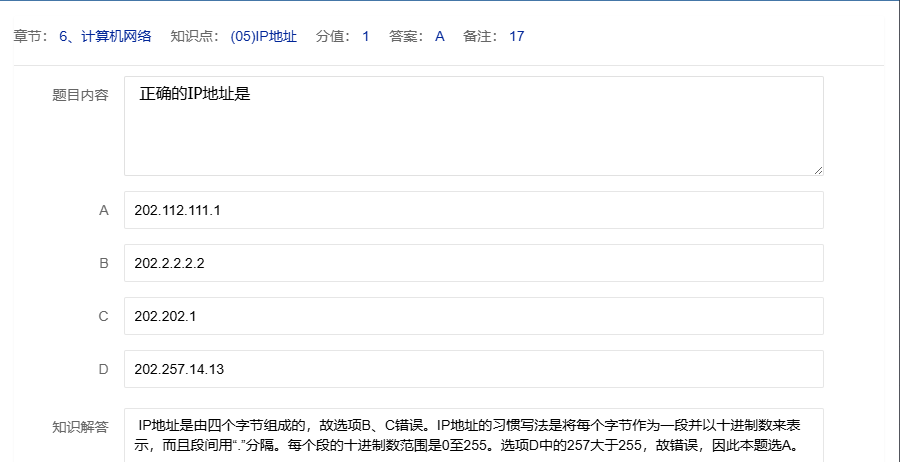Click the label C beside third option
Viewport: 900px width, 462px height.
[x=103, y=316]
